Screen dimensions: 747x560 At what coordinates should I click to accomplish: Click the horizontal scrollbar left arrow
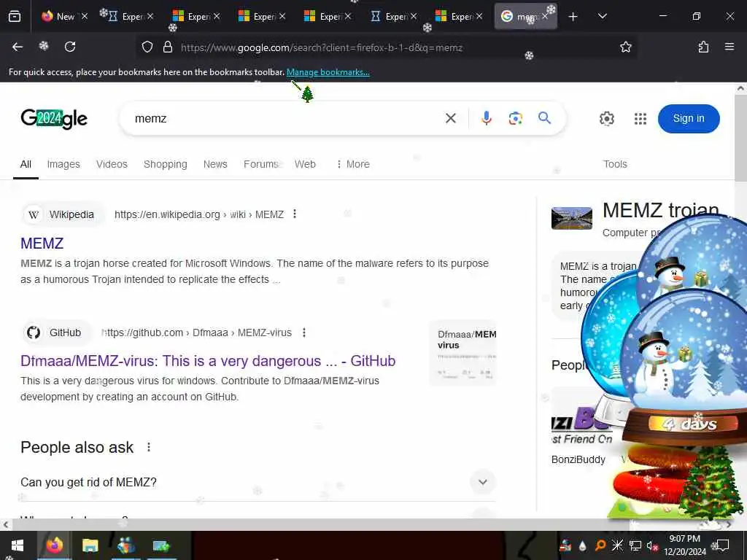pyautogui.click(x=5, y=525)
